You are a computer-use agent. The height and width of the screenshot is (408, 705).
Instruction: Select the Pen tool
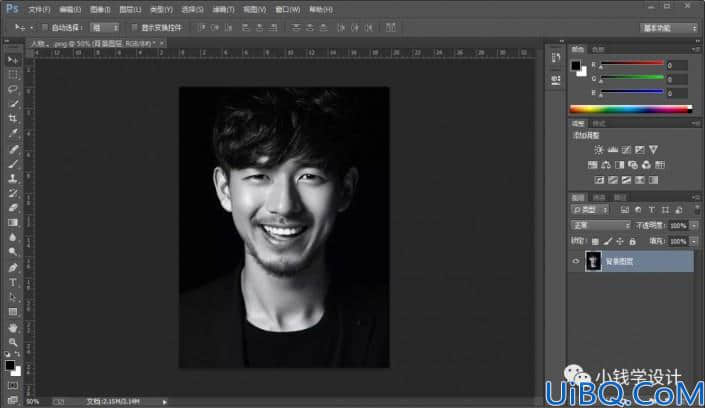pos(13,268)
